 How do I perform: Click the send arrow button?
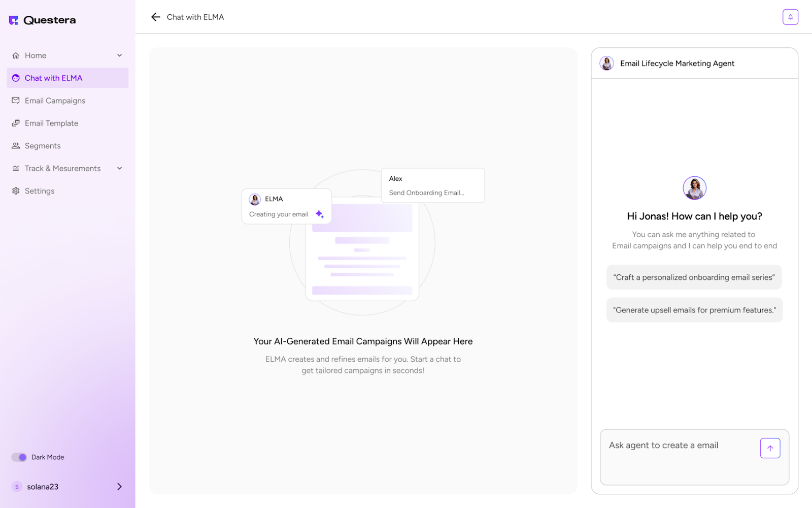point(770,448)
